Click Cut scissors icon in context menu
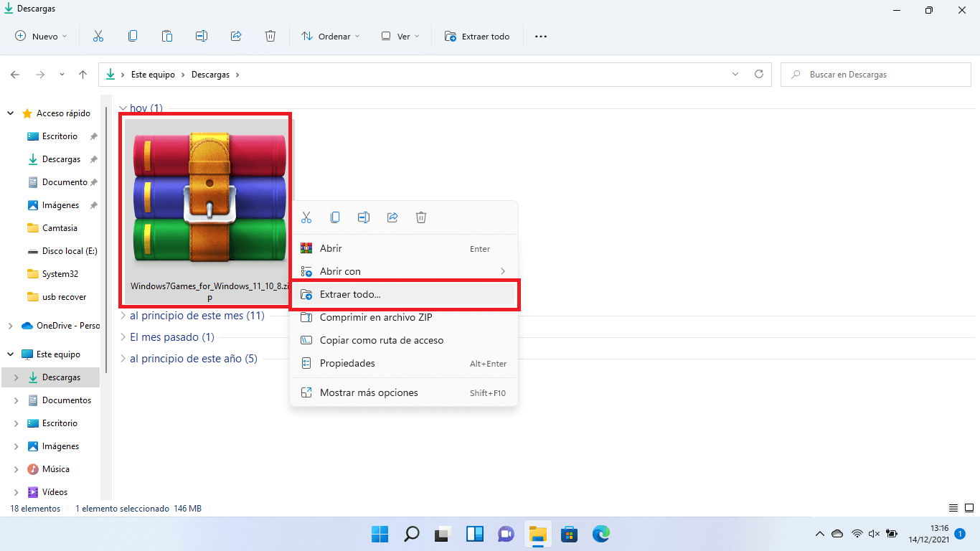 coord(306,217)
